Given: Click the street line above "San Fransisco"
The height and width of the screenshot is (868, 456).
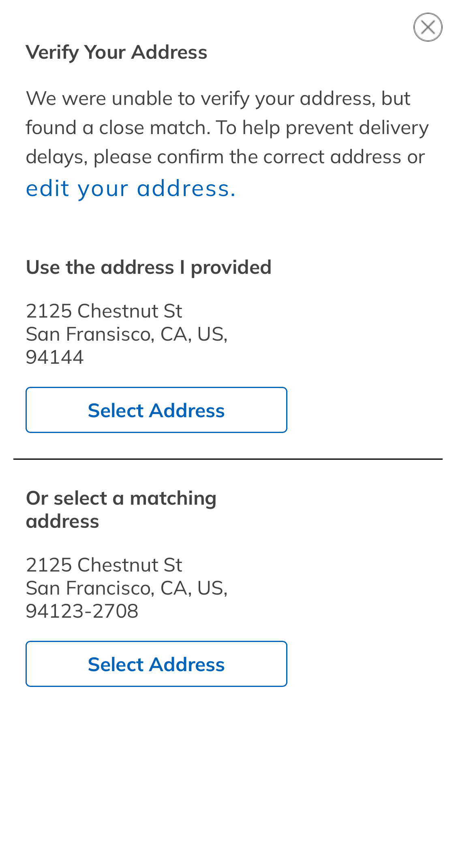Looking at the screenshot, I should [104, 311].
